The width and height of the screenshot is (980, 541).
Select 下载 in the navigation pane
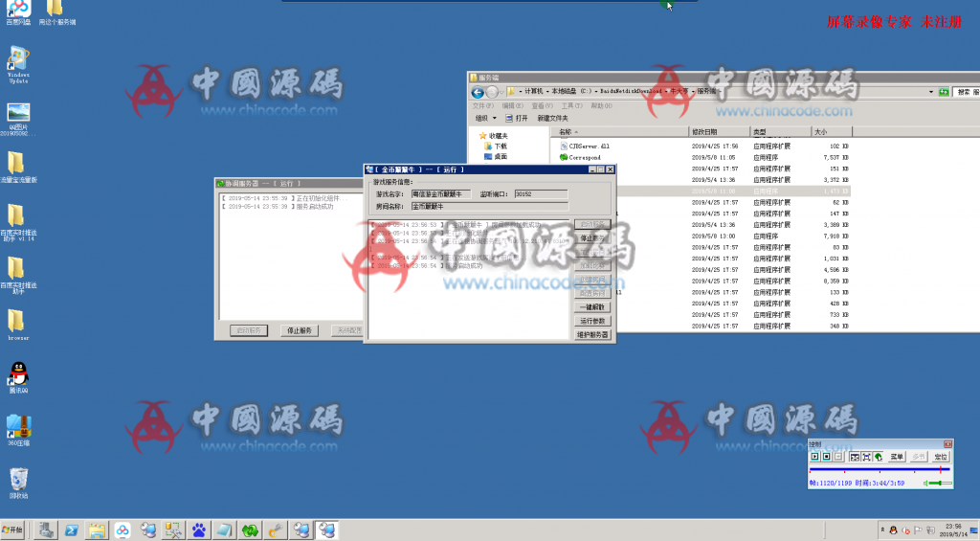point(496,147)
